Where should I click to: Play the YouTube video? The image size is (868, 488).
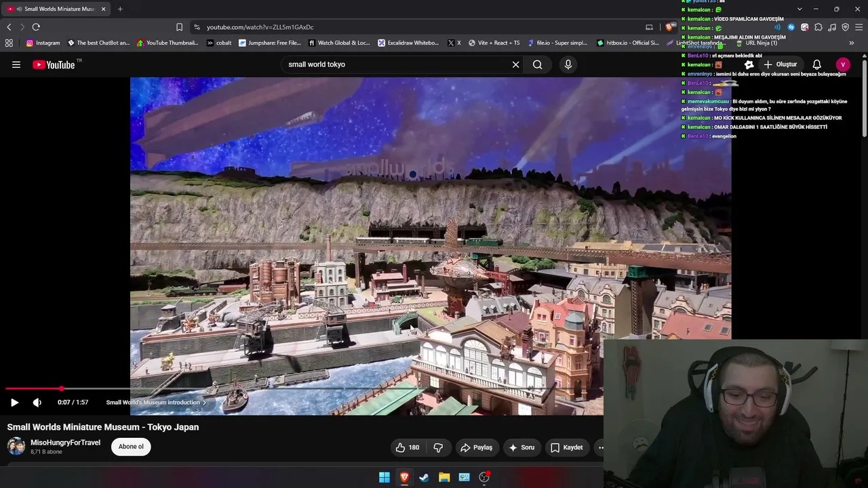coord(14,403)
